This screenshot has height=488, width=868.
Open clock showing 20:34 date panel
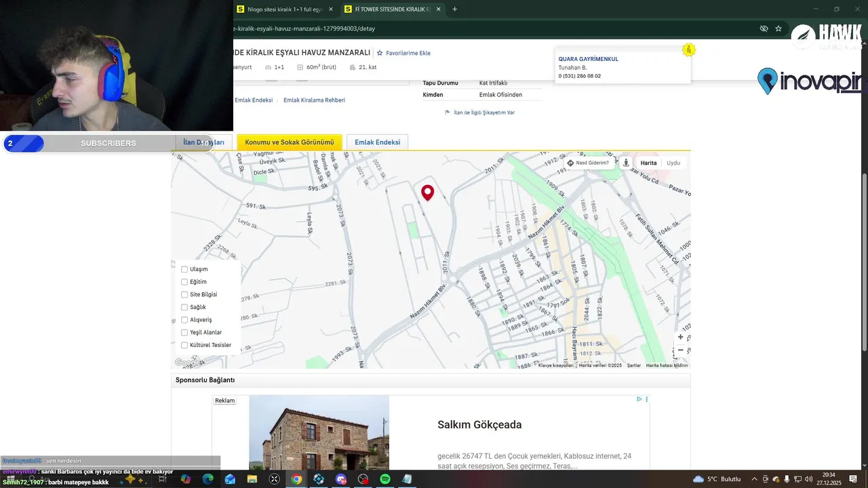coord(829,479)
